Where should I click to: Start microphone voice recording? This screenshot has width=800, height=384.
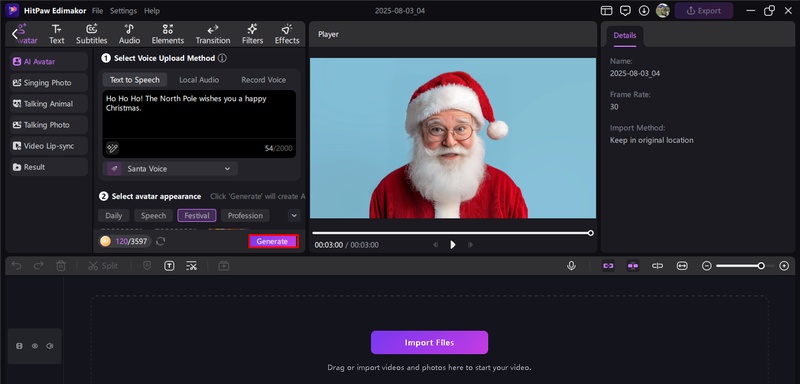pyautogui.click(x=571, y=266)
